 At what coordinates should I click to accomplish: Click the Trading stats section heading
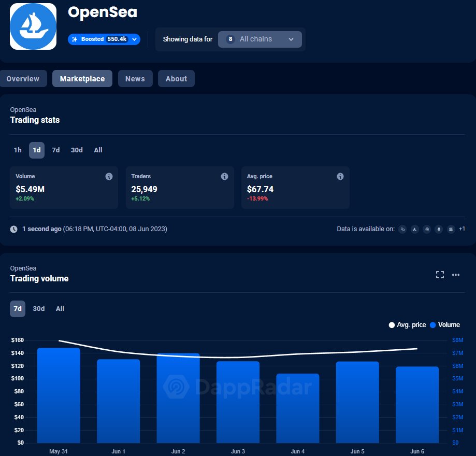pos(35,120)
